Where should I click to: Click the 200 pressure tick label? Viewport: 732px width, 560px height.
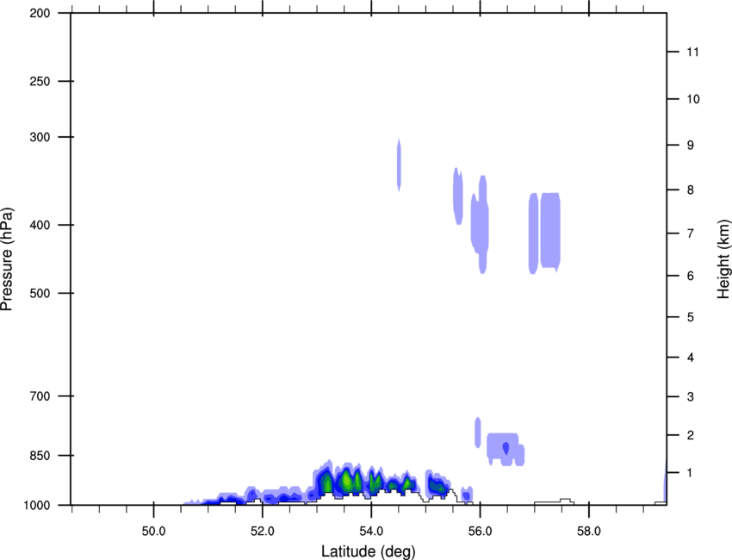coord(40,13)
